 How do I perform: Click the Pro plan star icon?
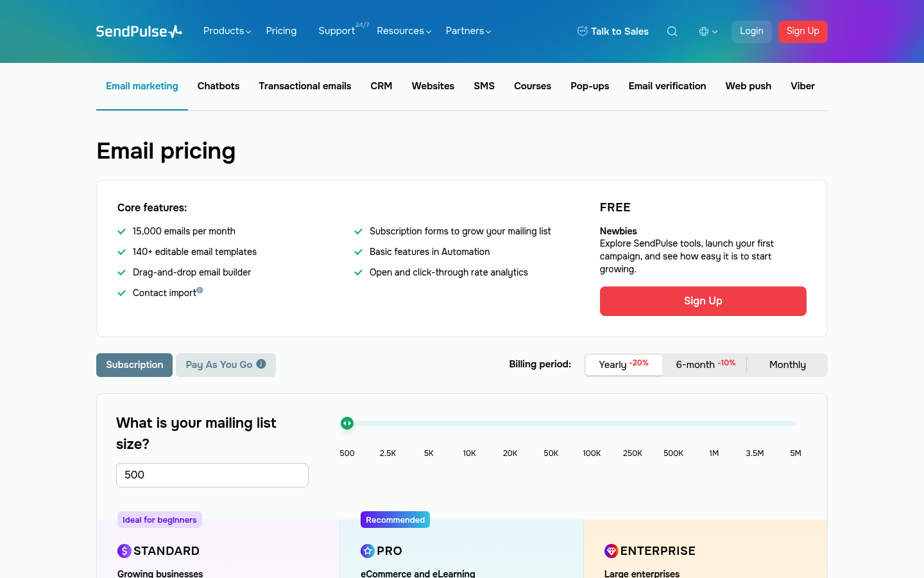[368, 551]
